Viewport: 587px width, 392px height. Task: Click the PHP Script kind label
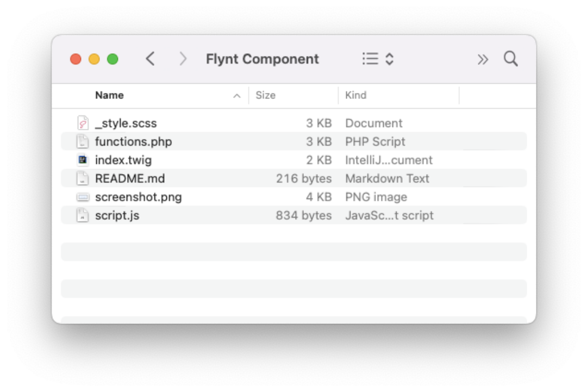tap(375, 141)
